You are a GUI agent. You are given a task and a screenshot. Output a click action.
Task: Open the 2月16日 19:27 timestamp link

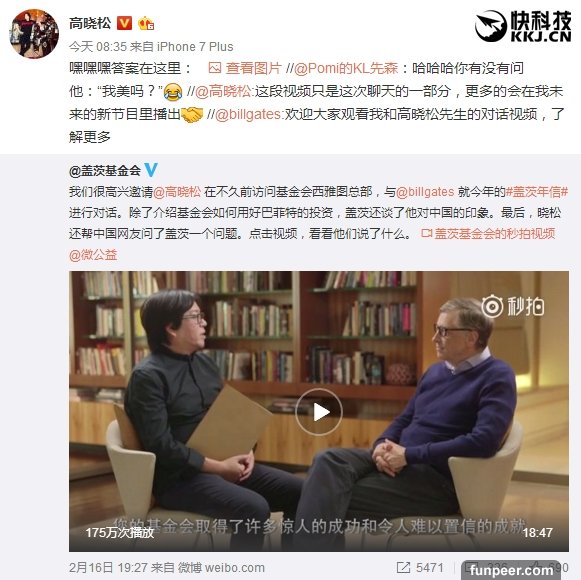pos(109,567)
